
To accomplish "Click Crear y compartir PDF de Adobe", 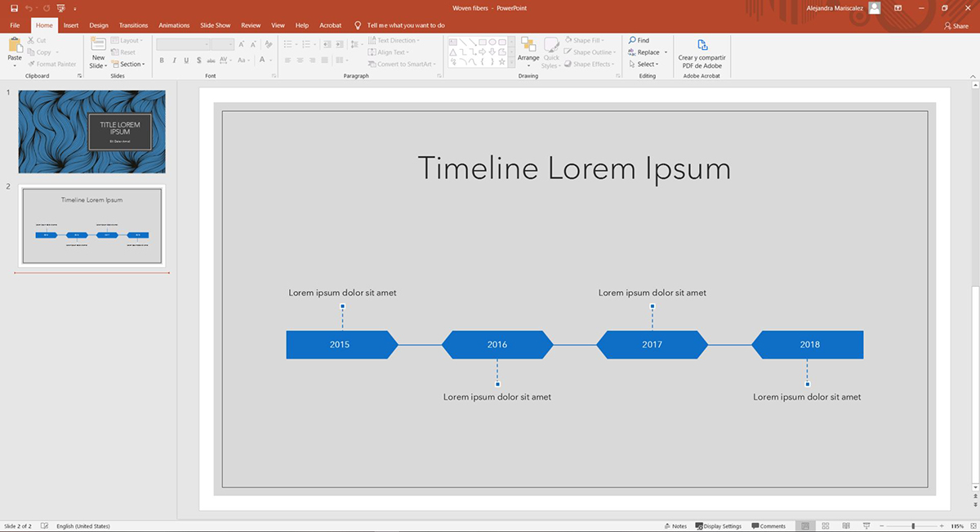I will [x=701, y=53].
